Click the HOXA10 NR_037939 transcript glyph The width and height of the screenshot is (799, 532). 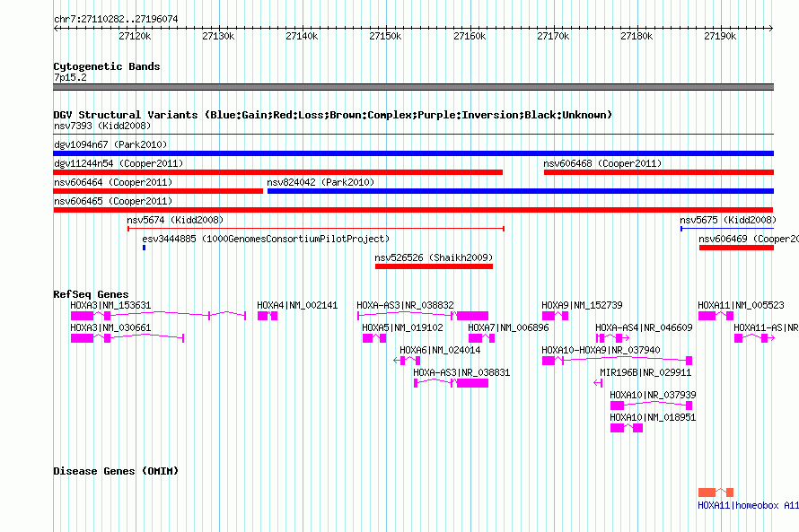[x=651, y=406]
